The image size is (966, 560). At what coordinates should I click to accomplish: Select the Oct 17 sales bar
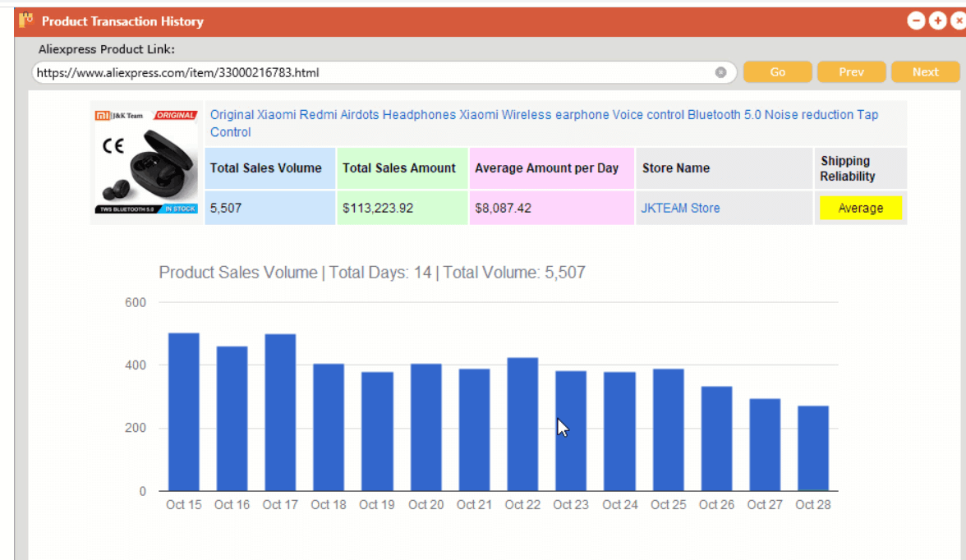click(x=280, y=413)
